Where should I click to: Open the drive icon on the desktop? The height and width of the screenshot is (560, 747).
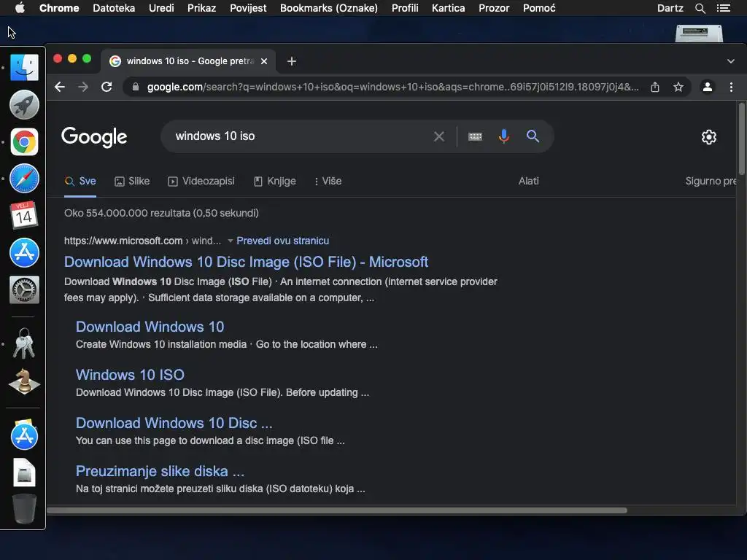(699, 32)
